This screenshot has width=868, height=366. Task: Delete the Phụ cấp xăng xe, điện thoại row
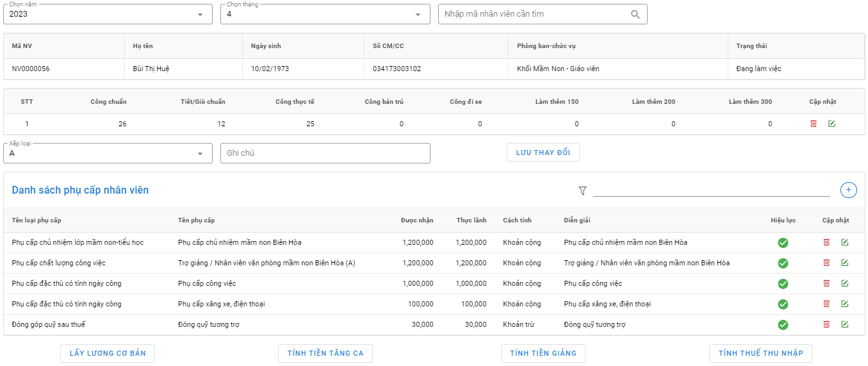coord(826,304)
